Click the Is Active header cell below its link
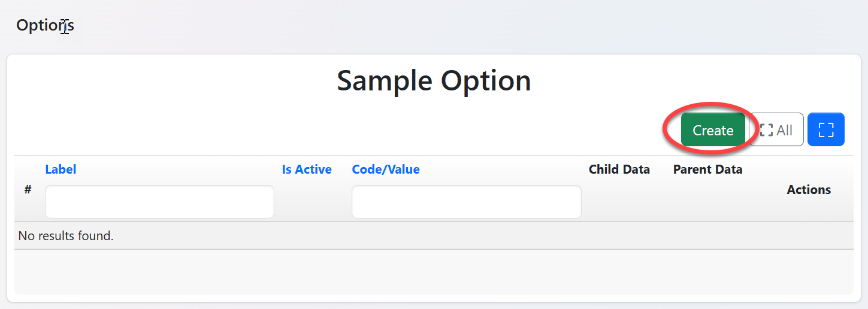The image size is (868, 309). 307,201
